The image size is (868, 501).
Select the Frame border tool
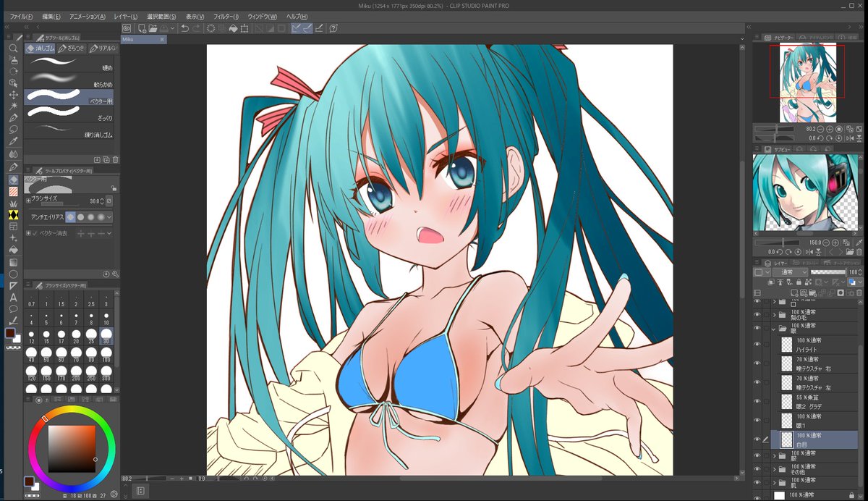(x=13, y=227)
